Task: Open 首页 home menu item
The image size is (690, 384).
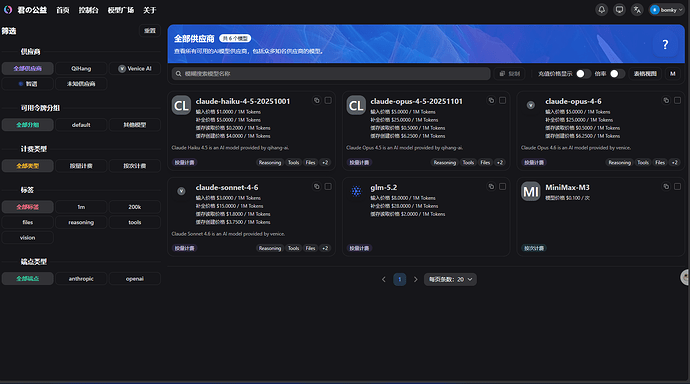Action: tap(62, 10)
